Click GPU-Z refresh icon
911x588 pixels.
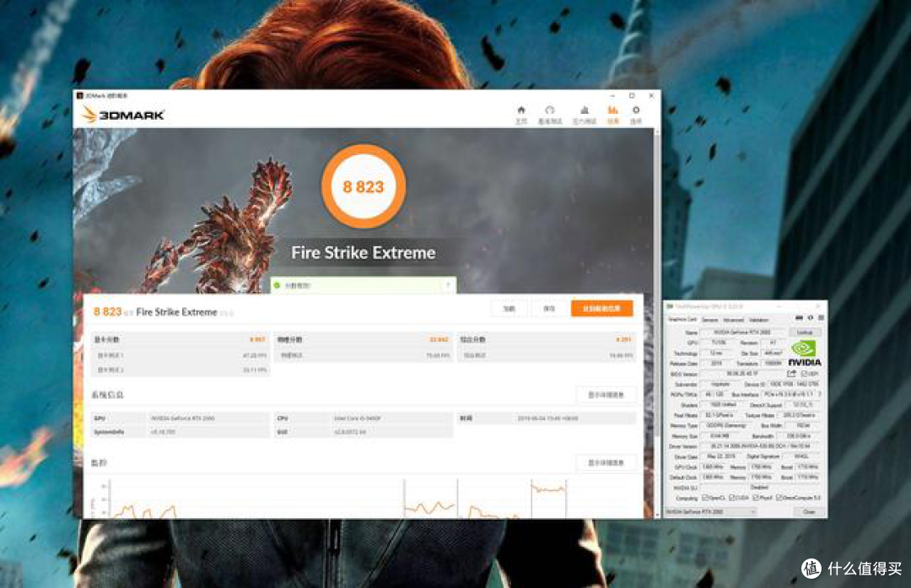point(810,318)
